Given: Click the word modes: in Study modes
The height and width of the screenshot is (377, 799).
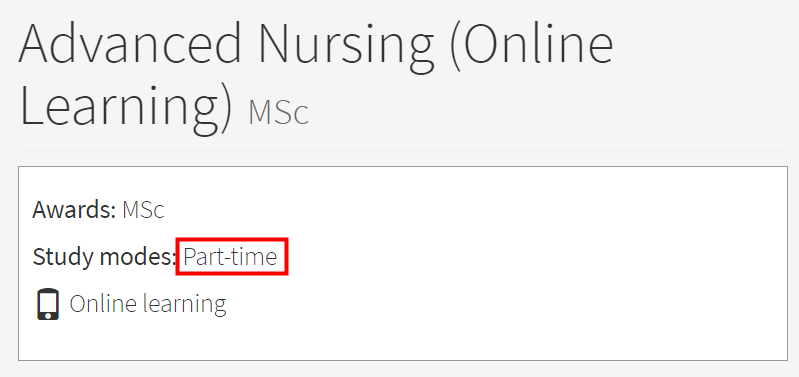Looking at the screenshot, I should 138,257.
